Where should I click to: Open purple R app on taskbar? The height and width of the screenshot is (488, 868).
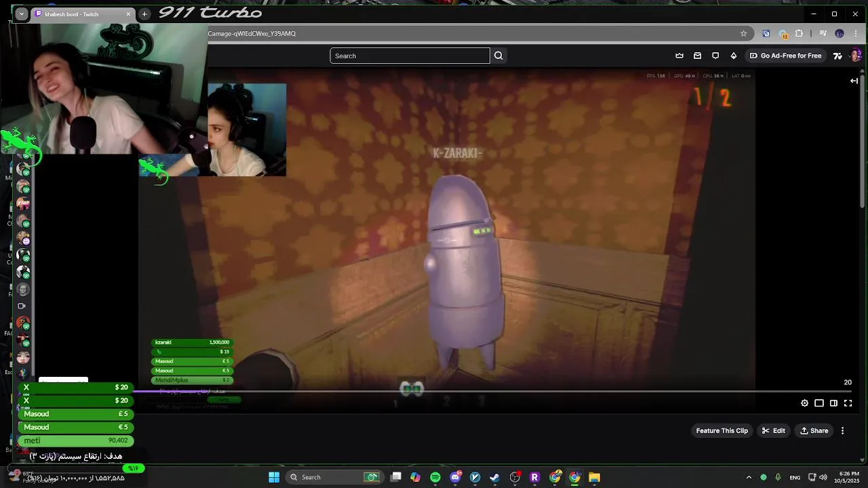(x=534, y=477)
